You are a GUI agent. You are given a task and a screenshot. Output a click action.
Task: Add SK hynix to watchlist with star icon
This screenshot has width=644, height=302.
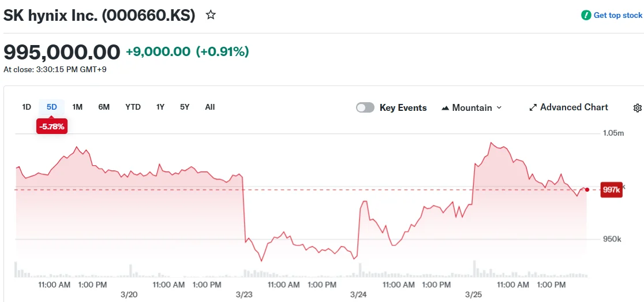[211, 15]
